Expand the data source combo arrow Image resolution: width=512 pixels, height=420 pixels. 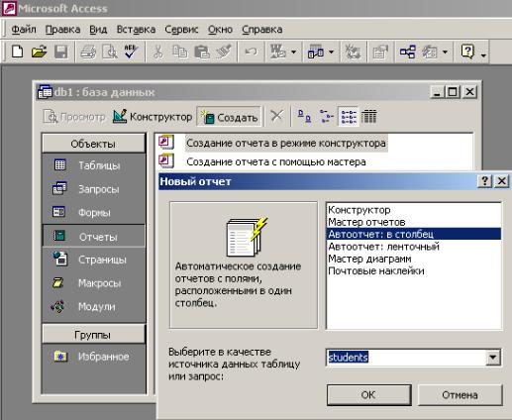click(x=493, y=358)
